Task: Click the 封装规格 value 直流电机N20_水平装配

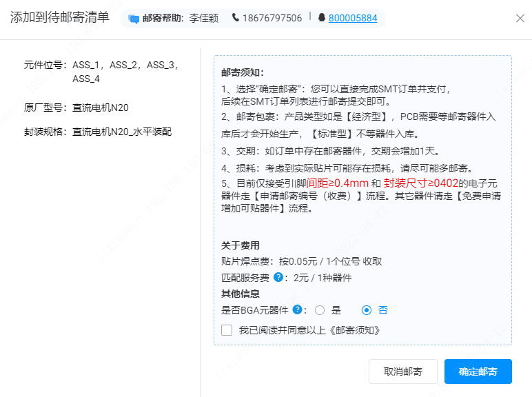Action: point(122,131)
